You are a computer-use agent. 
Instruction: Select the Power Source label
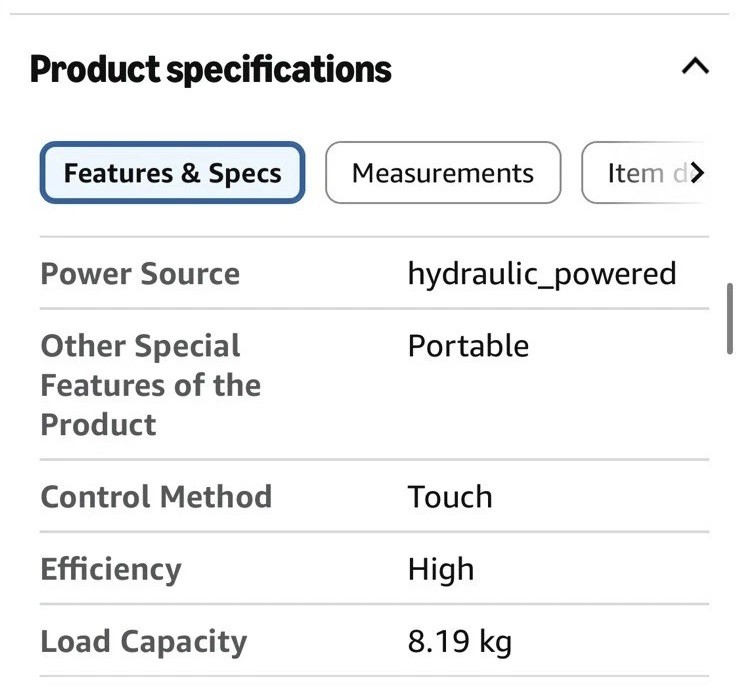coord(140,273)
